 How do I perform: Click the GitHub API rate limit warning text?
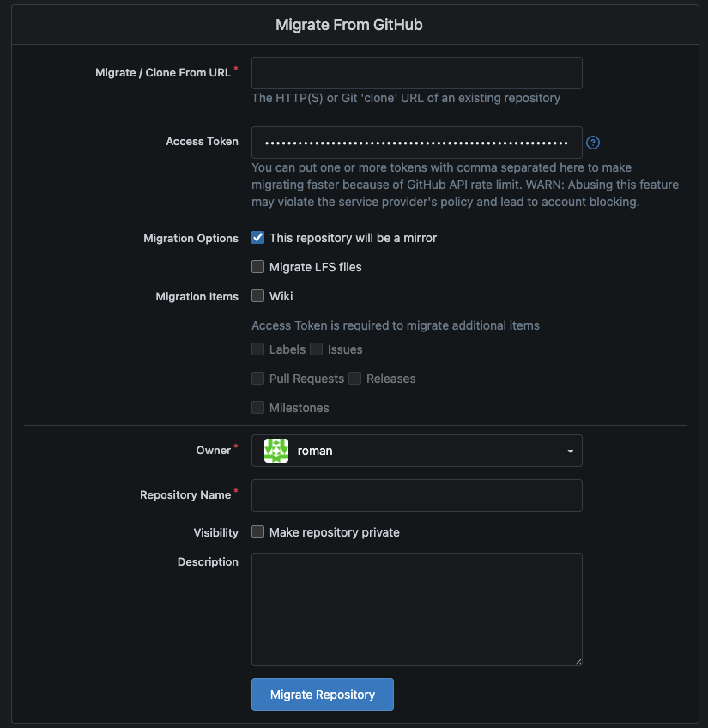coord(465,185)
